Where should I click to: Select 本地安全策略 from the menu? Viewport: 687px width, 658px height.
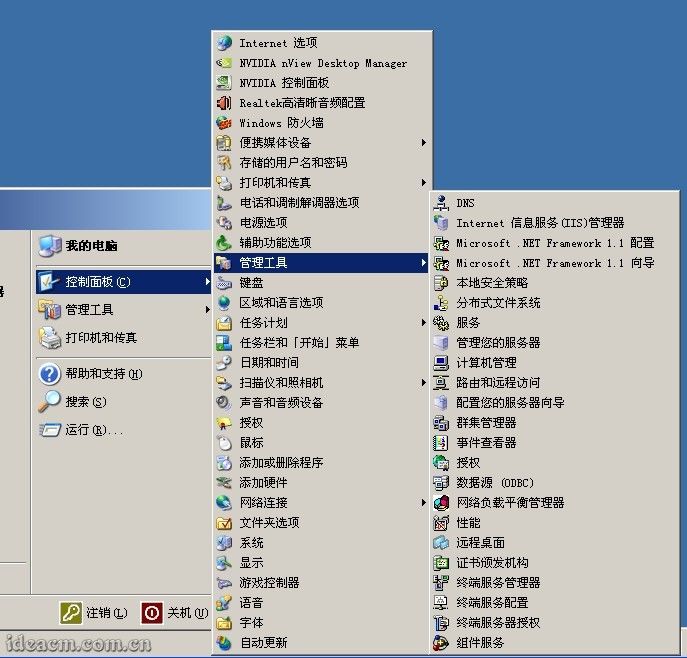(x=492, y=283)
